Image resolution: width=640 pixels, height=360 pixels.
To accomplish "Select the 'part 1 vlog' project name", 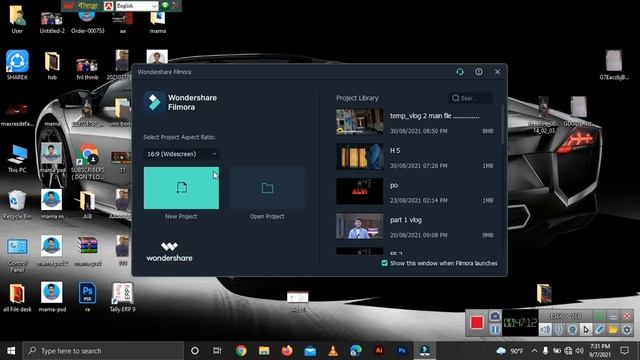I will (406, 220).
